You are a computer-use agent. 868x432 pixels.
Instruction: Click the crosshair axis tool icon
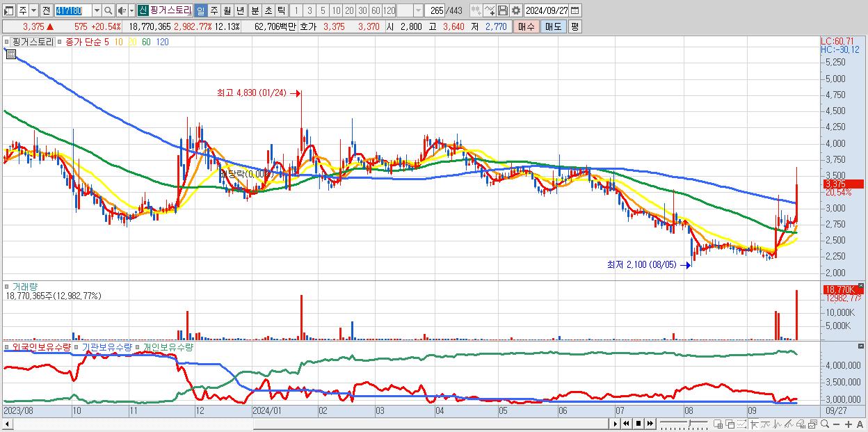point(754,424)
